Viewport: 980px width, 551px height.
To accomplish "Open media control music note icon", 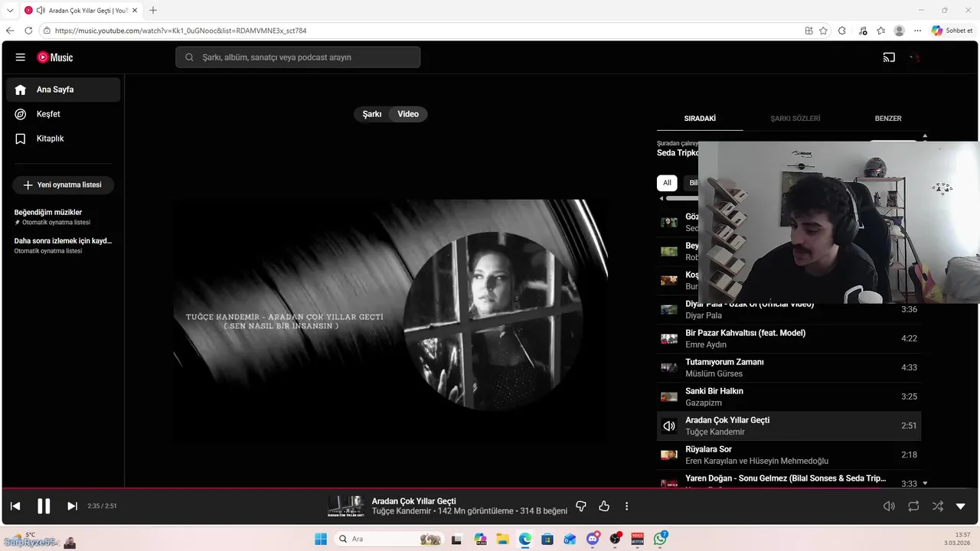I will [863, 31].
